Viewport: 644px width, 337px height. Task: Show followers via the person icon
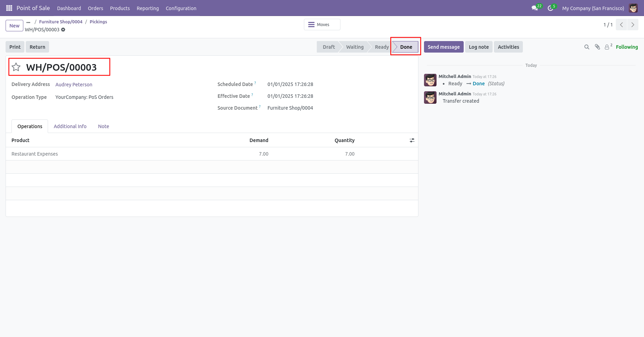click(x=608, y=47)
